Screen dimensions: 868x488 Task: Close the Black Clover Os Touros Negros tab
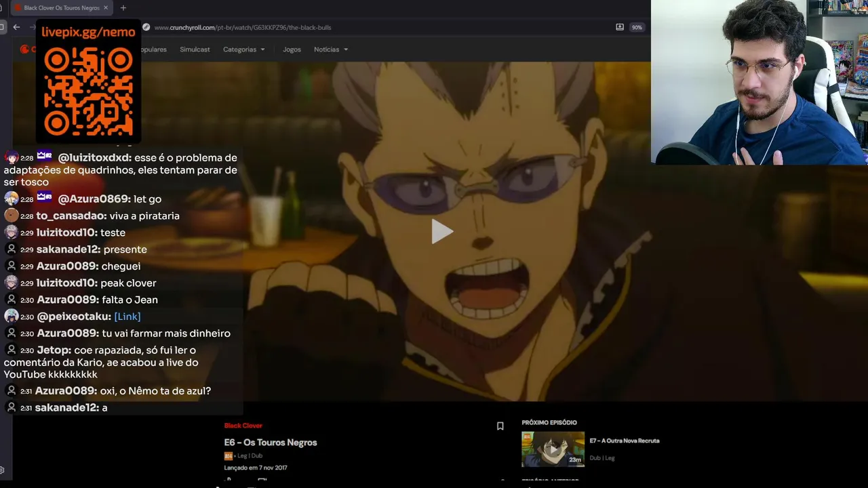click(x=105, y=7)
